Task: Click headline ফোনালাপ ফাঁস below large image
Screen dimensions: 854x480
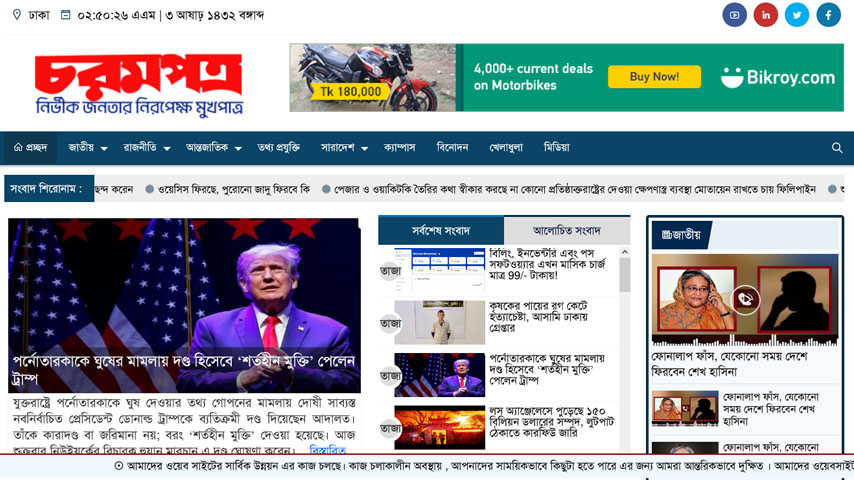Action: pos(729,364)
